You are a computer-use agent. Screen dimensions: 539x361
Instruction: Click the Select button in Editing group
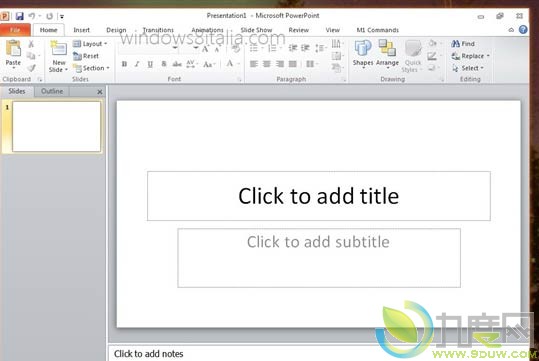(468, 68)
